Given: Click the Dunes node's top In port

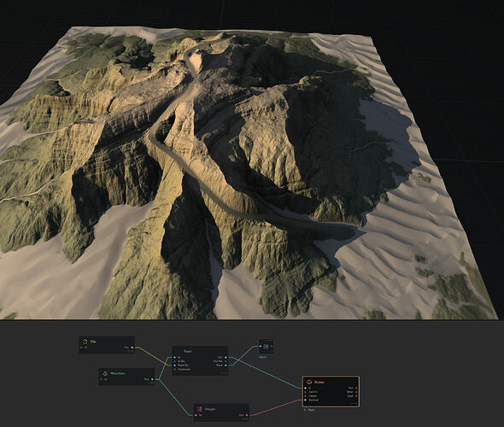Looking at the screenshot, I should coord(305,388).
